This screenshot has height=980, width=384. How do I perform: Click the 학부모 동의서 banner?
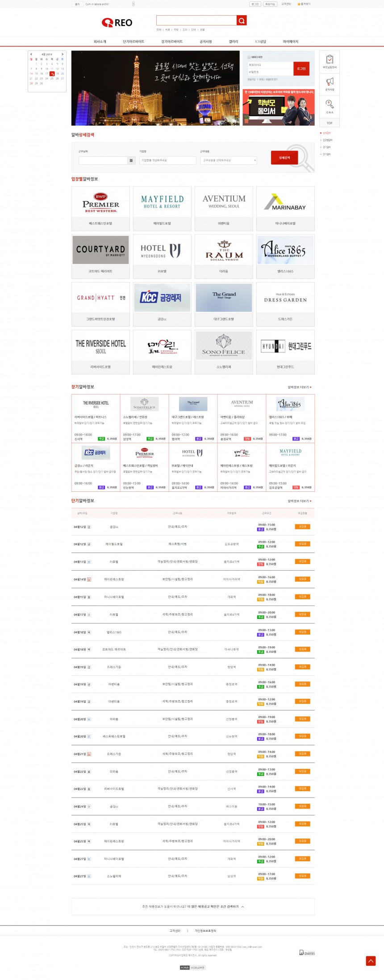(279, 107)
